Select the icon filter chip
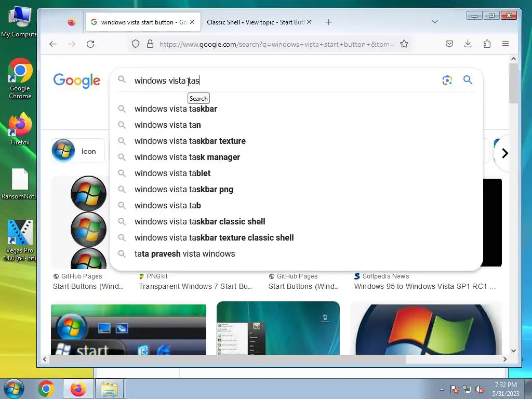532x399 pixels. click(78, 151)
